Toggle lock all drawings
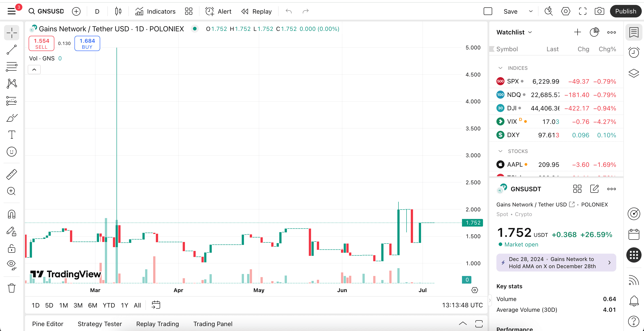 click(x=11, y=248)
